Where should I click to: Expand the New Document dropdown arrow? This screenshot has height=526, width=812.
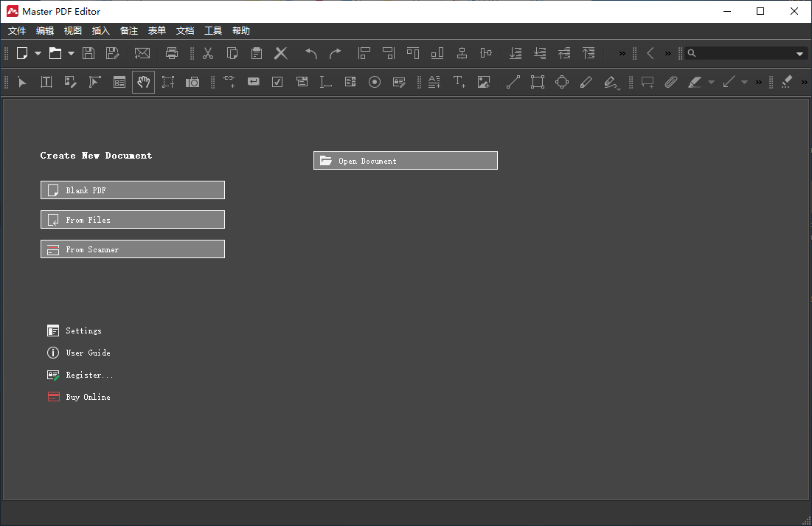[38, 53]
